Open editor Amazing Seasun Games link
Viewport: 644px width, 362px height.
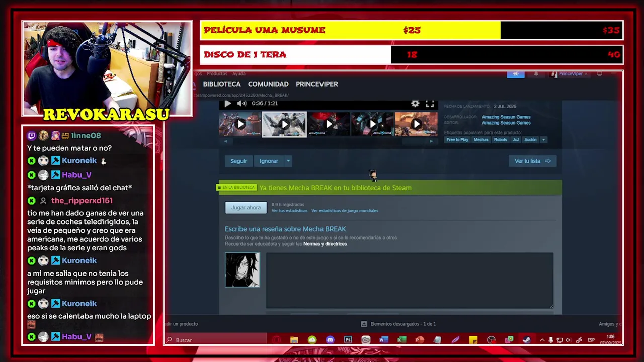506,123
